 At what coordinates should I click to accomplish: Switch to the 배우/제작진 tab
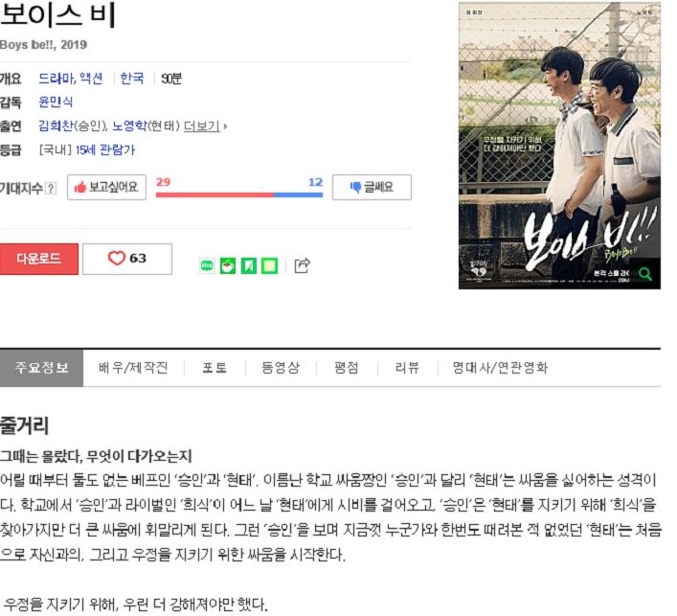133,368
